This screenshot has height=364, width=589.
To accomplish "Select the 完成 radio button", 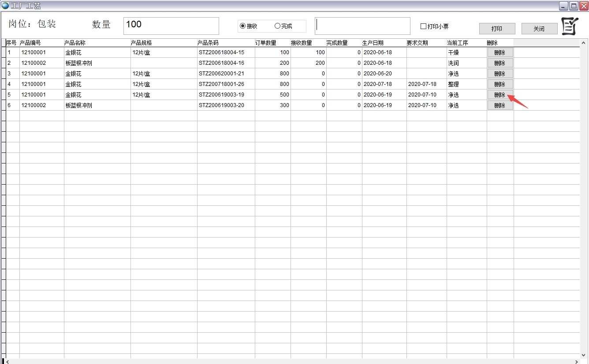I will coord(277,26).
